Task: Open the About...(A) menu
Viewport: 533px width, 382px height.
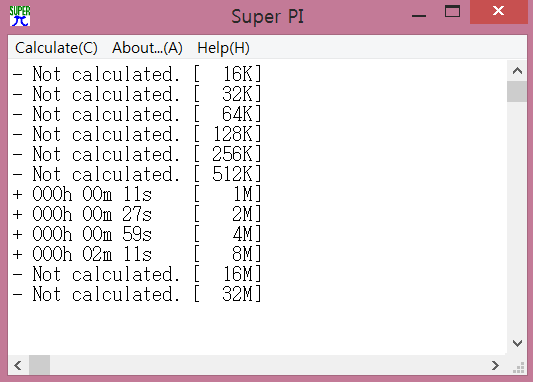Action: coord(147,48)
